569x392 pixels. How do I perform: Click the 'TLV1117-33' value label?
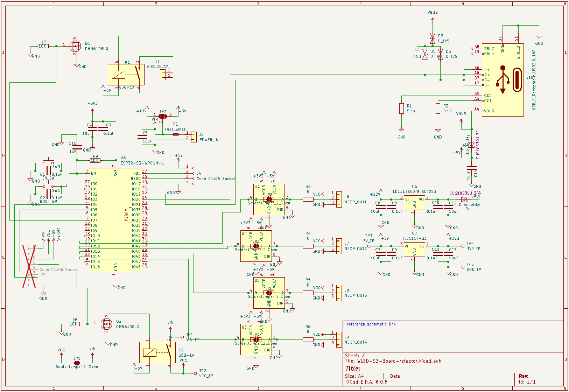[x=414, y=238]
